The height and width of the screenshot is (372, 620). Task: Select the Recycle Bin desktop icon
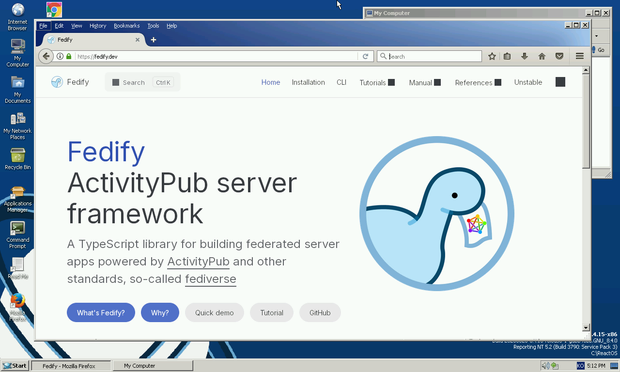[x=17, y=159]
